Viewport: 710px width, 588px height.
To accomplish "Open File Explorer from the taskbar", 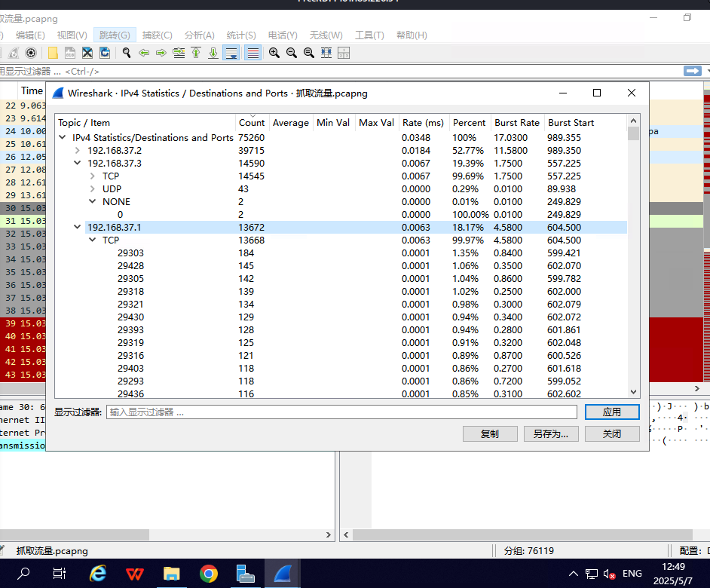I will [x=172, y=574].
